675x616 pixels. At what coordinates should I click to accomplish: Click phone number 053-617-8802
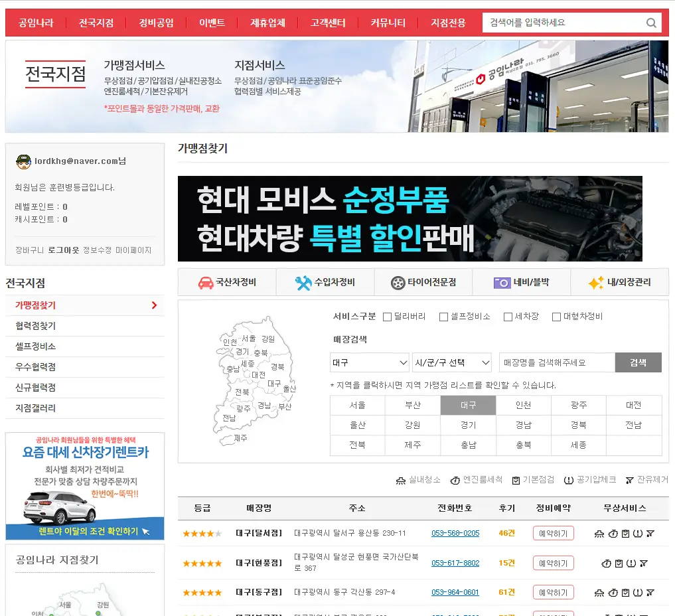(455, 563)
